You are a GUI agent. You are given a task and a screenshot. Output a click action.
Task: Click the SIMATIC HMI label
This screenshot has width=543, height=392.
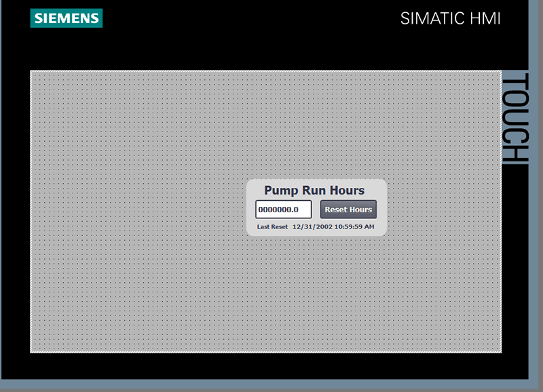point(450,18)
